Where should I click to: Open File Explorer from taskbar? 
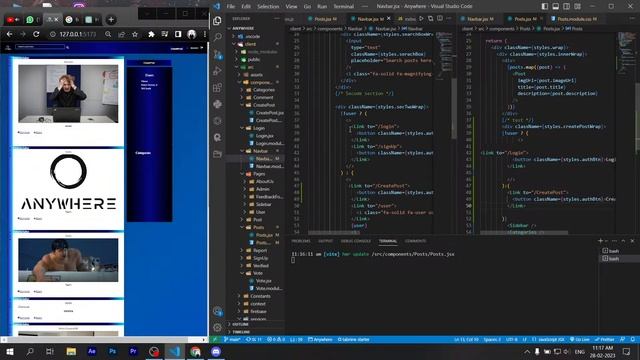71,351
